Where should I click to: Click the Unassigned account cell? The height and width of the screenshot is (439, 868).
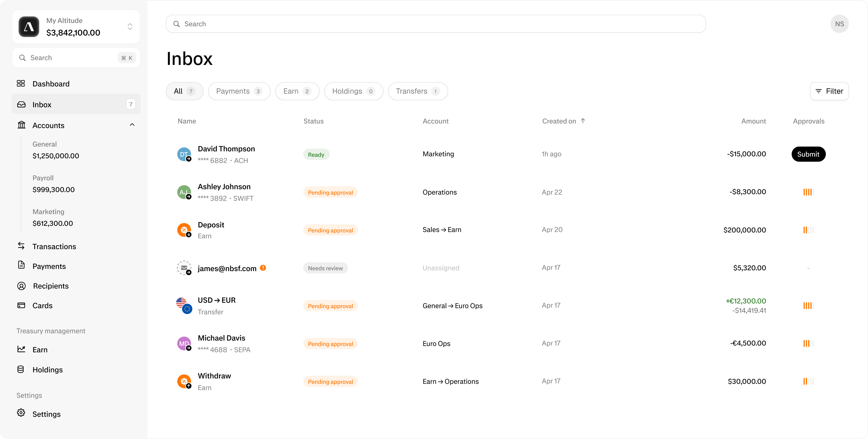click(x=441, y=268)
